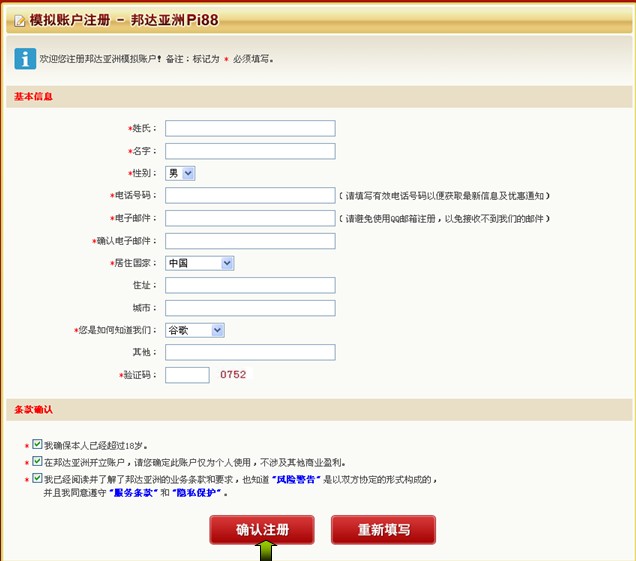
Task: Toggle the terms read and agreed checkbox
Action: (37, 478)
